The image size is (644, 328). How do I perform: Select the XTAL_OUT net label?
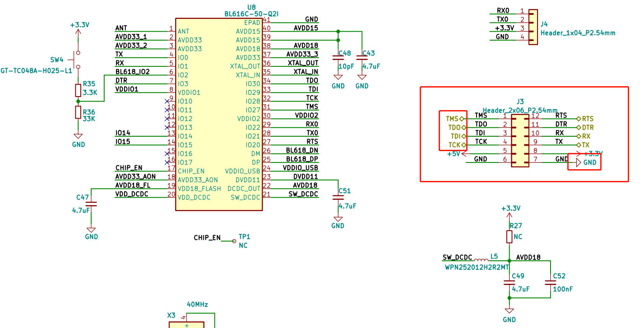coord(303,63)
